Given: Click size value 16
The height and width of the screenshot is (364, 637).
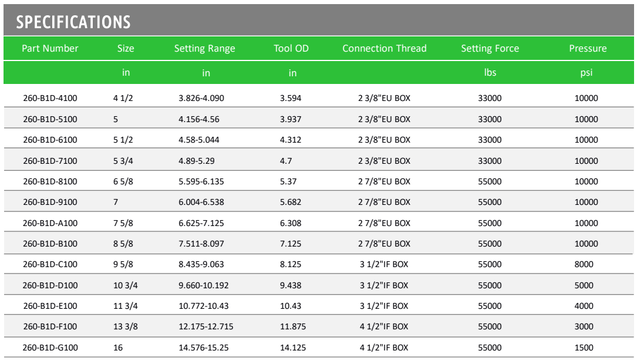Looking at the screenshot, I should click(x=118, y=348).
